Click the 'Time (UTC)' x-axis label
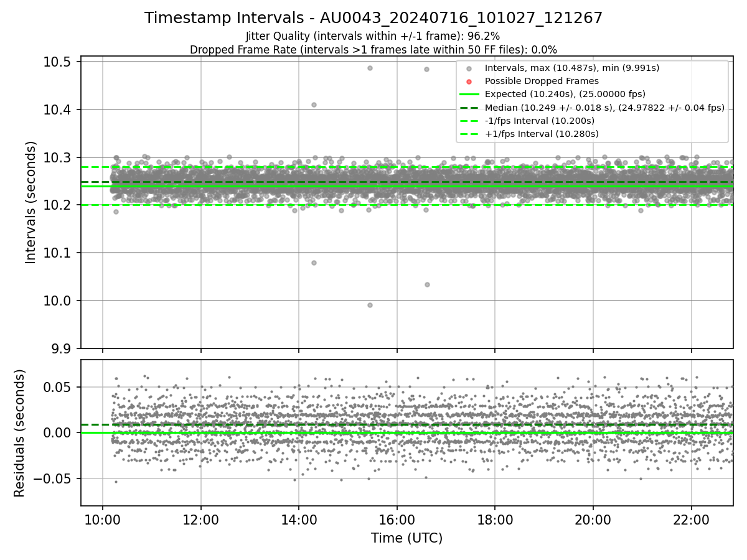Image resolution: width=747 pixels, height=560 pixels. (407, 538)
